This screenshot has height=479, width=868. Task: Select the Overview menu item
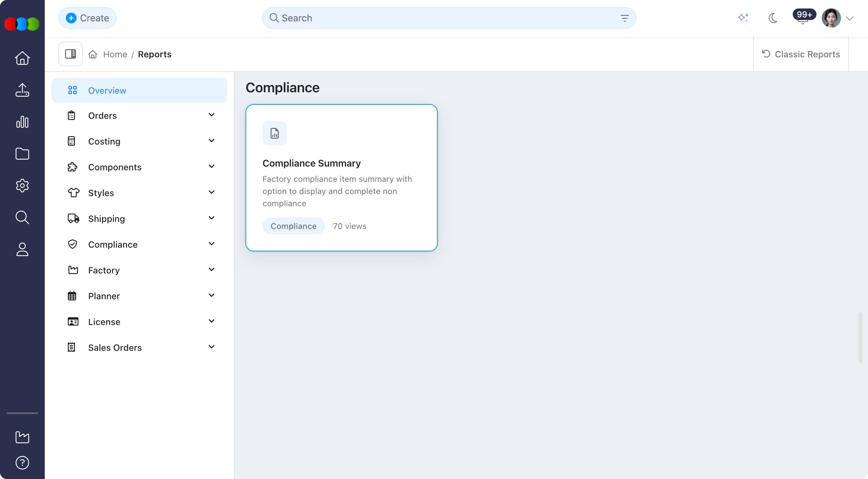pyautogui.click(x=139, y=90)
